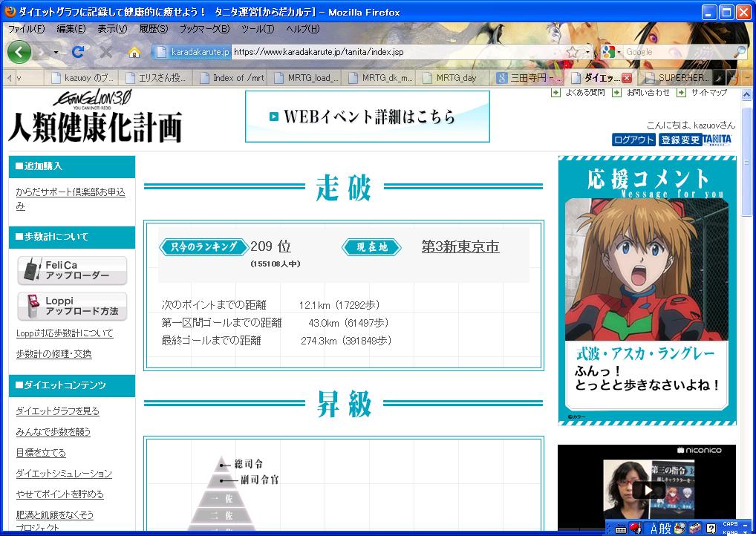756x536 pixels.
Task: Switch to the Index of /mrt tab
Action: (231, 78)
